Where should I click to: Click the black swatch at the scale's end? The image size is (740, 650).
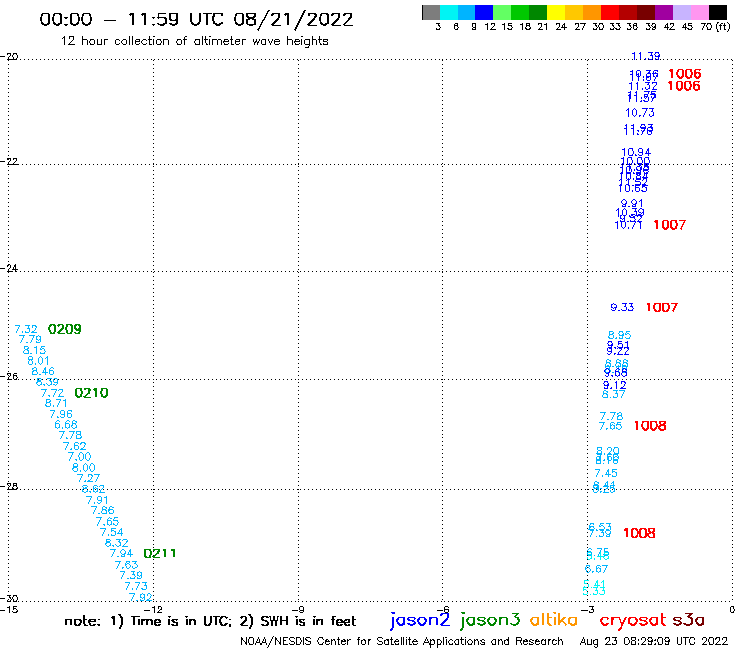pos(718,12)
